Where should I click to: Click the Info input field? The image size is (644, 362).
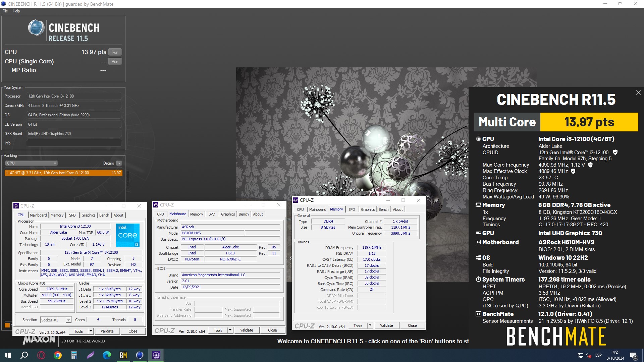coord(74,143)
